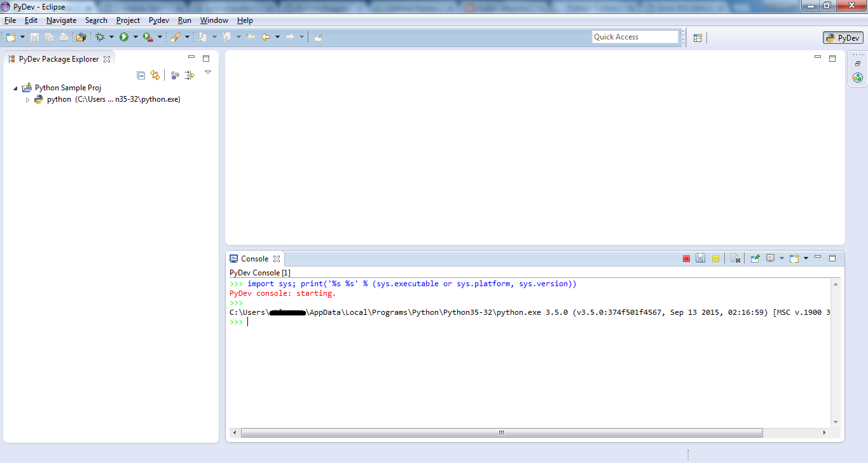The image size is (868, 463).
Task: Close the PyDev Package Explorer view tab
Action: pos(107,59)
